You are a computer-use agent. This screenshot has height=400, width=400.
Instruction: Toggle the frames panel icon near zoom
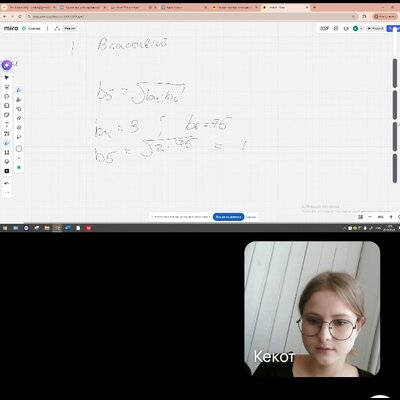(x=360, y=217)
